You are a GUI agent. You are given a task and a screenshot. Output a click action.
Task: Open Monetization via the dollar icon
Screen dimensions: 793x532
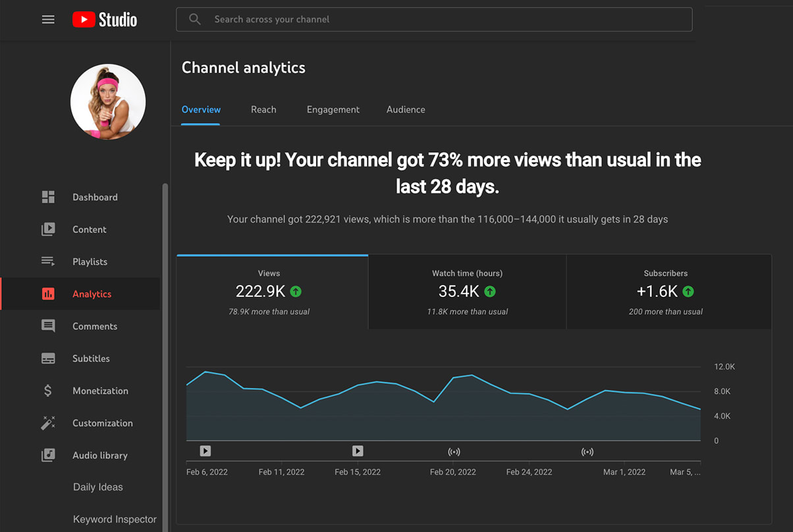click(x=48, y=390)
